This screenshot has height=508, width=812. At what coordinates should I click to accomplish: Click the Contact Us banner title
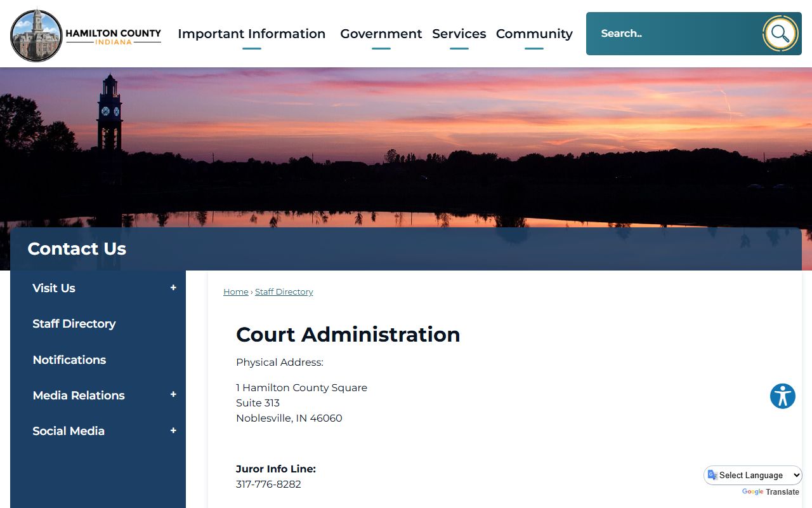77,249
